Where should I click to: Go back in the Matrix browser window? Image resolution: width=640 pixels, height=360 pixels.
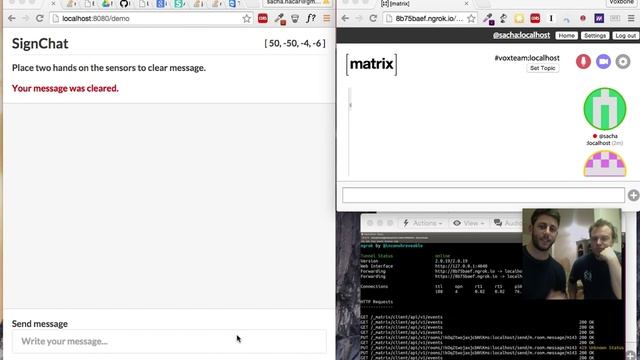(345, 18)
